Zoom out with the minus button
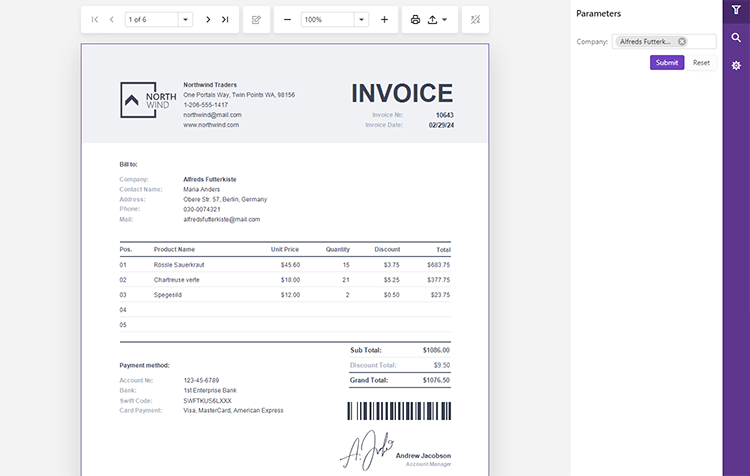The height and width of the screenshot is (476, 750). pyautogui.click(x=288, y=20)
